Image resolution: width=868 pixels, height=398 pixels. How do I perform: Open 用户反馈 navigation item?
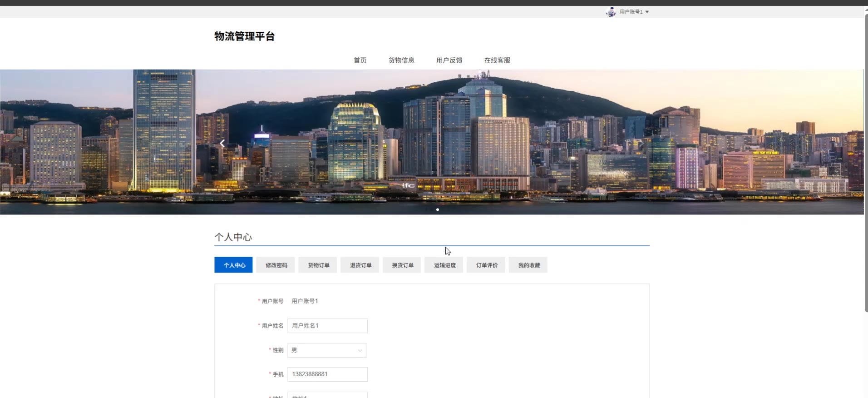[449, 60]
